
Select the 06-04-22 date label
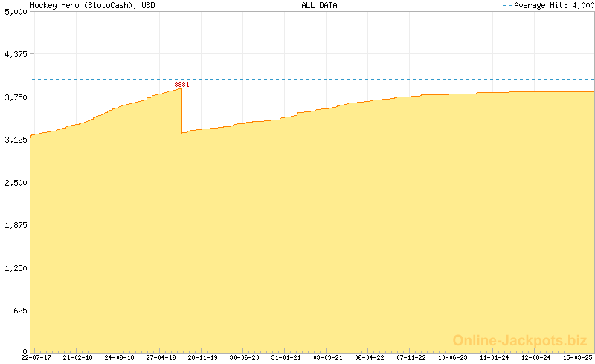coord(370,357)
